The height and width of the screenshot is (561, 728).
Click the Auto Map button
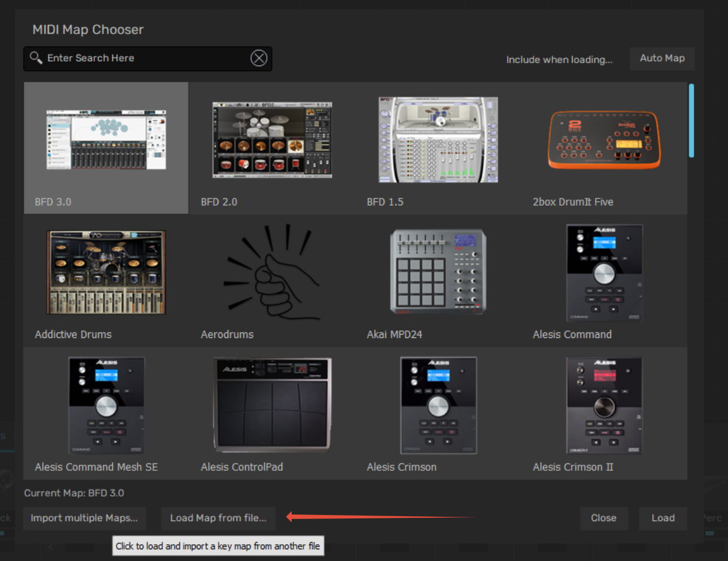point(662,58)
